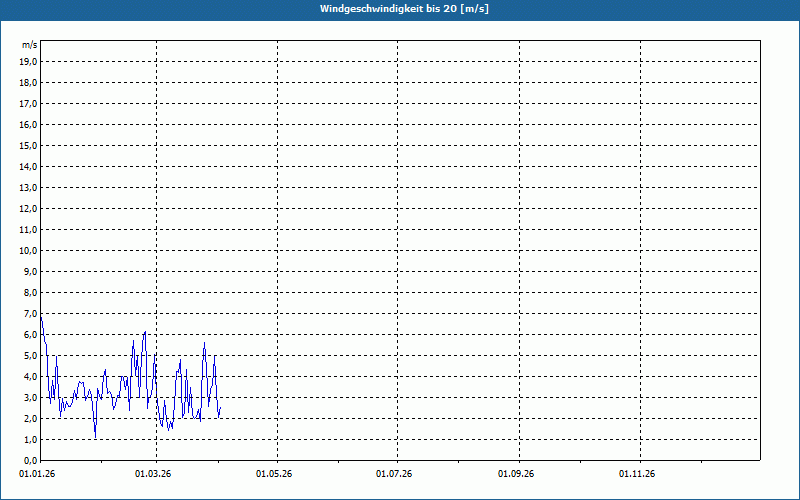Select the 15,0 y-axis label
This screenshot has width=800, height=500.
point(29,146)
